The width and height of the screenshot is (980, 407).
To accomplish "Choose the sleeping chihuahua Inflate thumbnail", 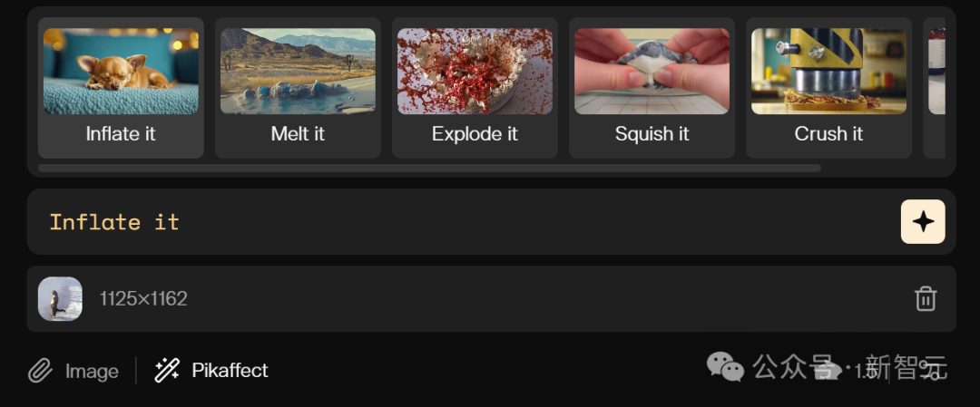I will 121,72.
